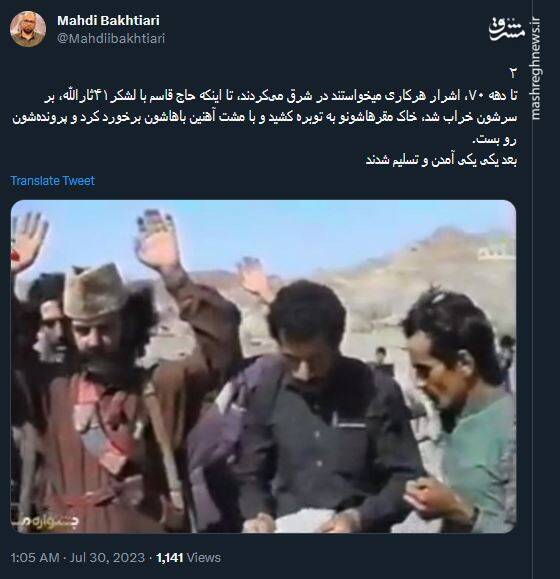
Task: Click the 1,141 Views counter
Action: 188,558
